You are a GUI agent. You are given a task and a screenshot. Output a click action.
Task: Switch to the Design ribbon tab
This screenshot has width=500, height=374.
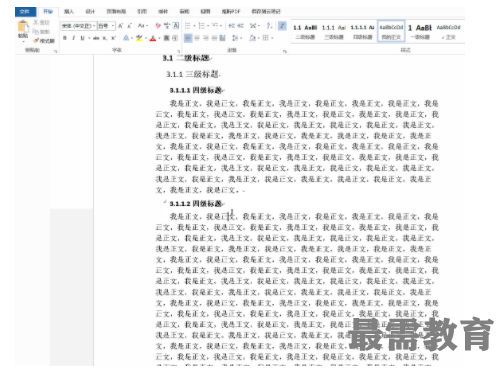tap(90, 12)
